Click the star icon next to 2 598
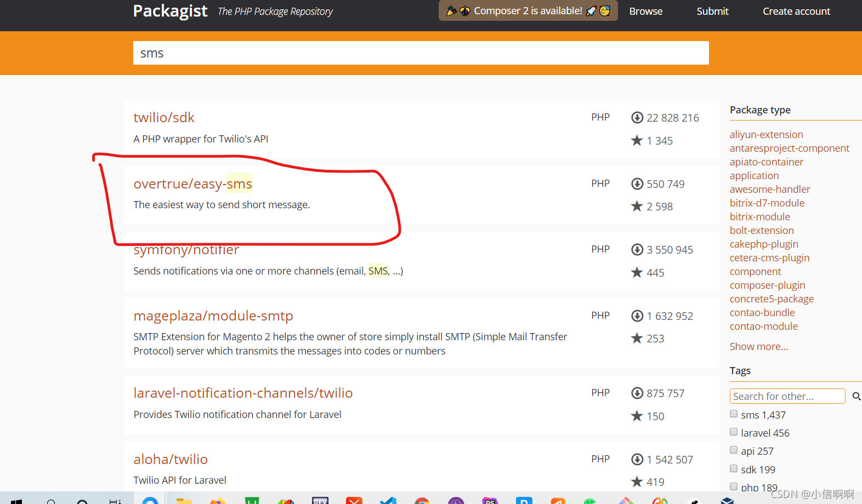This screenshot has width=862, height=504. coord(637,206)
